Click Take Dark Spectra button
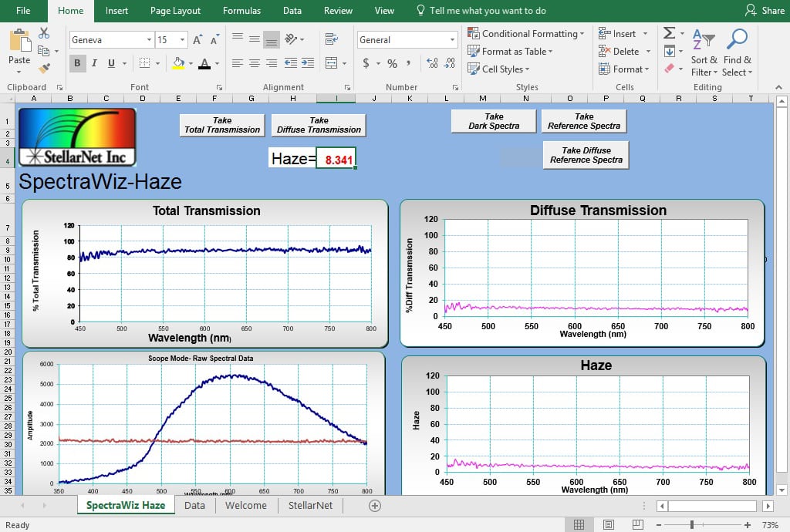The image size is (790, 532). click(x=494, y=121)
